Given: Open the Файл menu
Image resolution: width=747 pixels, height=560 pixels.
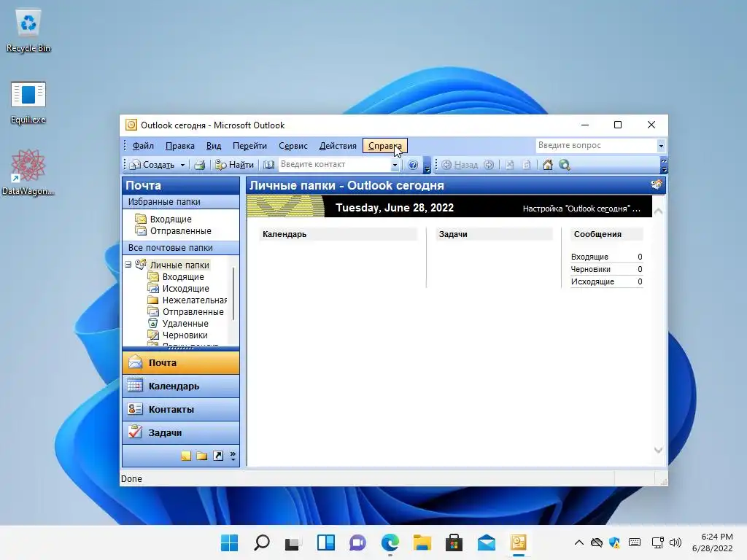Looking at the screenshot, I should 143,146.
